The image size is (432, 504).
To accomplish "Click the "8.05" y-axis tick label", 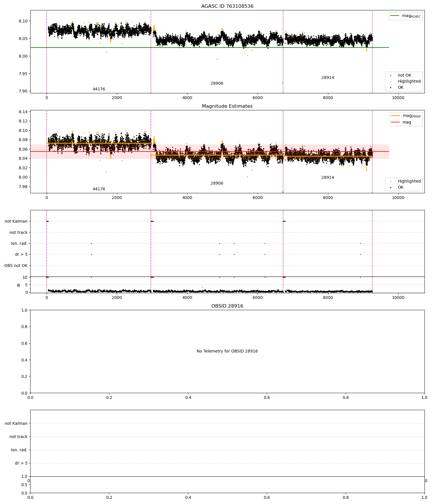I will (24, 39).
